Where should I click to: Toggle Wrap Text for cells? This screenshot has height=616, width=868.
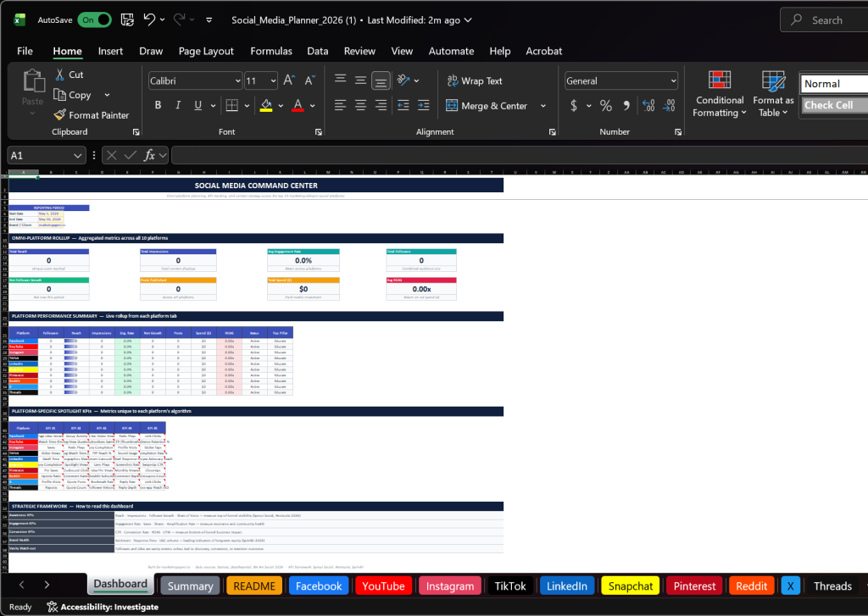tap(475, 81)
